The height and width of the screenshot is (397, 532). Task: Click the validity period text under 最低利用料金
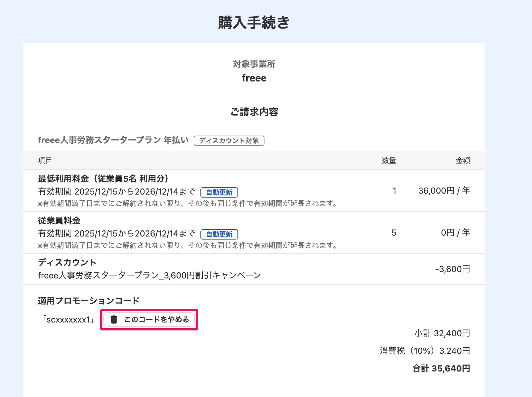coord(117,192)
